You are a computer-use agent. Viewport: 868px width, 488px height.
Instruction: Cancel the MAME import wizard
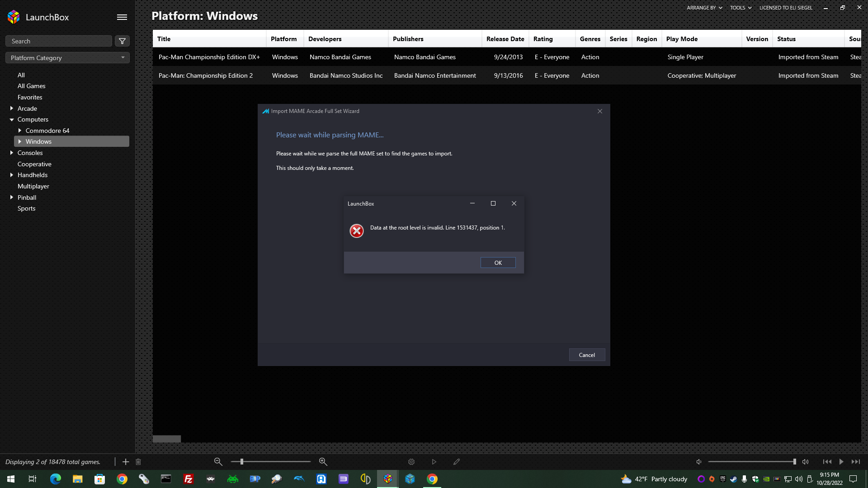[587, 355]
